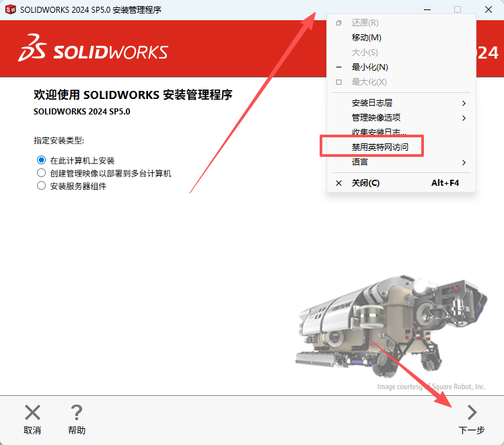504x445 pixels.
Task: Expand the 安装日志层 submenu
Action: (401, 103)
